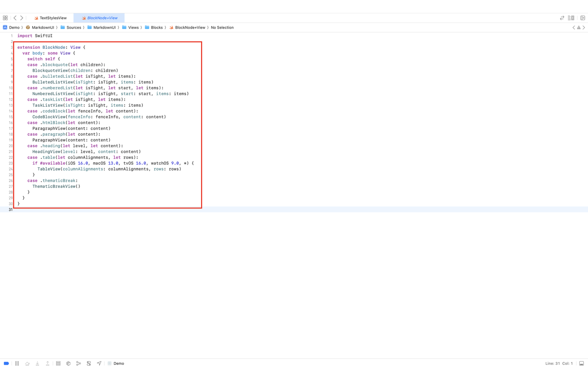This screenshot has height=368, width=588.
Task: Click 'BlockquoteView(children: children)' code
Action: [75, 70]
